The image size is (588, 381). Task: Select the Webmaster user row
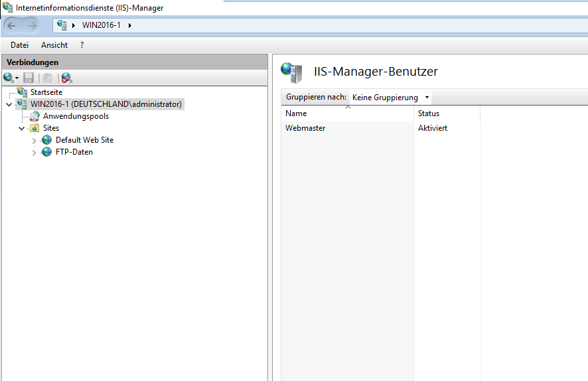coord(380,128)
